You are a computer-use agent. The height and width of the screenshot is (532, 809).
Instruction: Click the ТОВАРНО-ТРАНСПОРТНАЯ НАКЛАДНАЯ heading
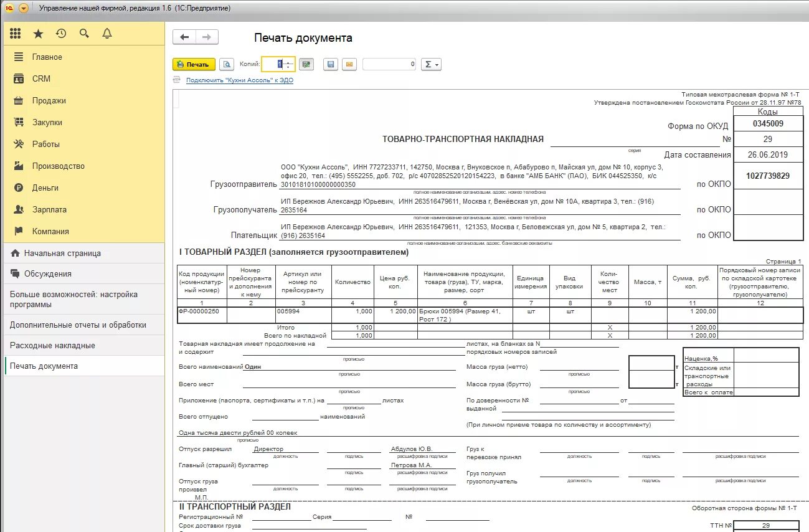463,139
